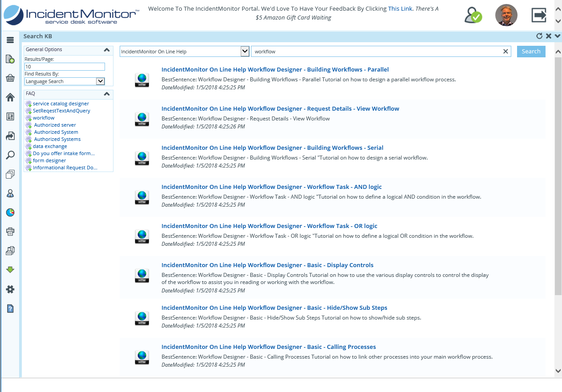
Task: Click HTM icon beside Hide/Show Sub Steps
Action: (142, 318)
